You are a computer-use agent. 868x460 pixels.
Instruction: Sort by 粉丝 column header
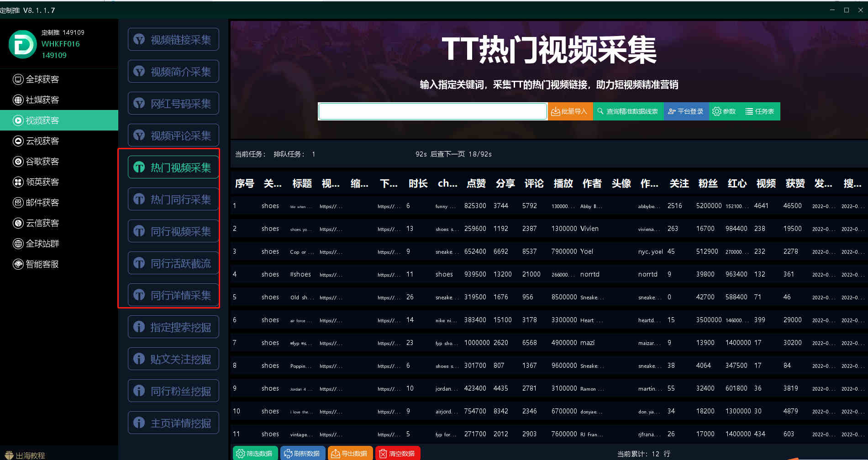coord(708,183)
